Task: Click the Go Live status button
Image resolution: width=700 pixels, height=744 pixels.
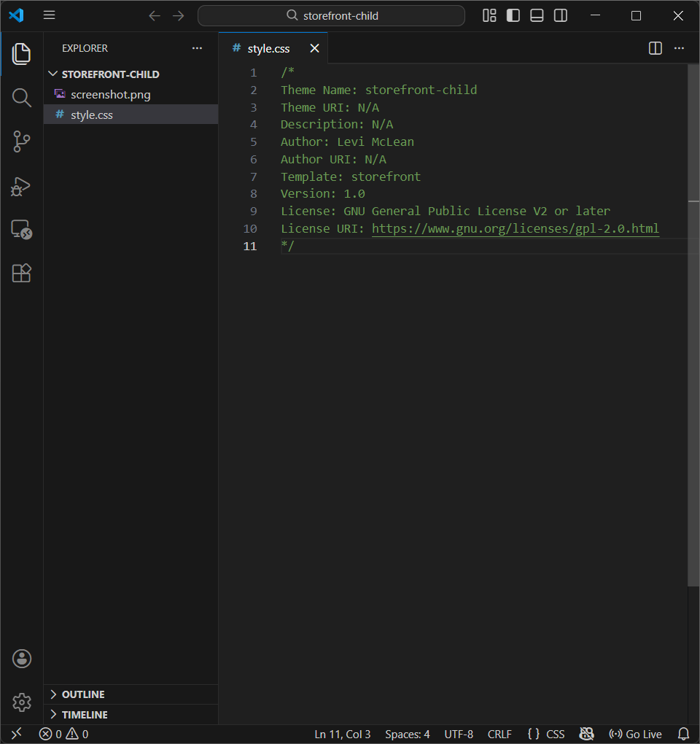Action: [635, 734]
